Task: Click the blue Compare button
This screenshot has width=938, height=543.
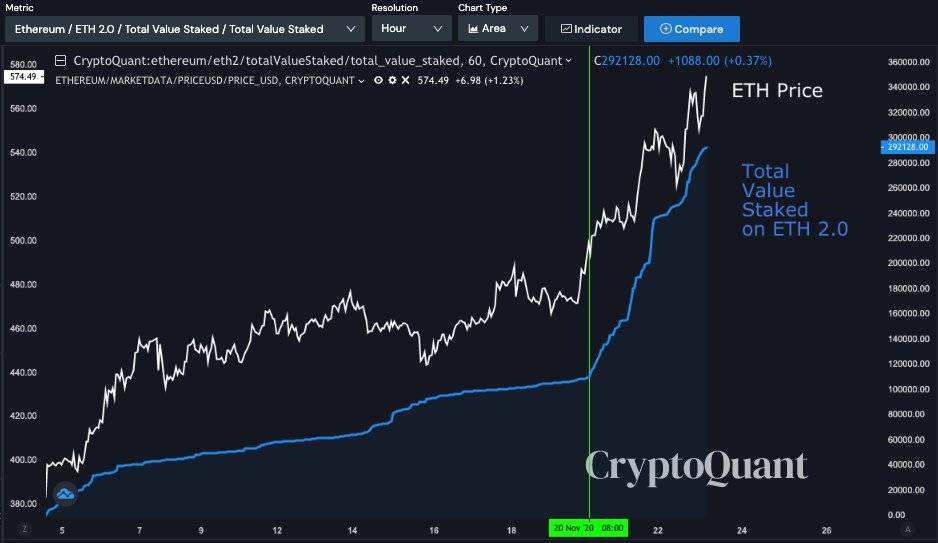Action: (x=692, y=29)
